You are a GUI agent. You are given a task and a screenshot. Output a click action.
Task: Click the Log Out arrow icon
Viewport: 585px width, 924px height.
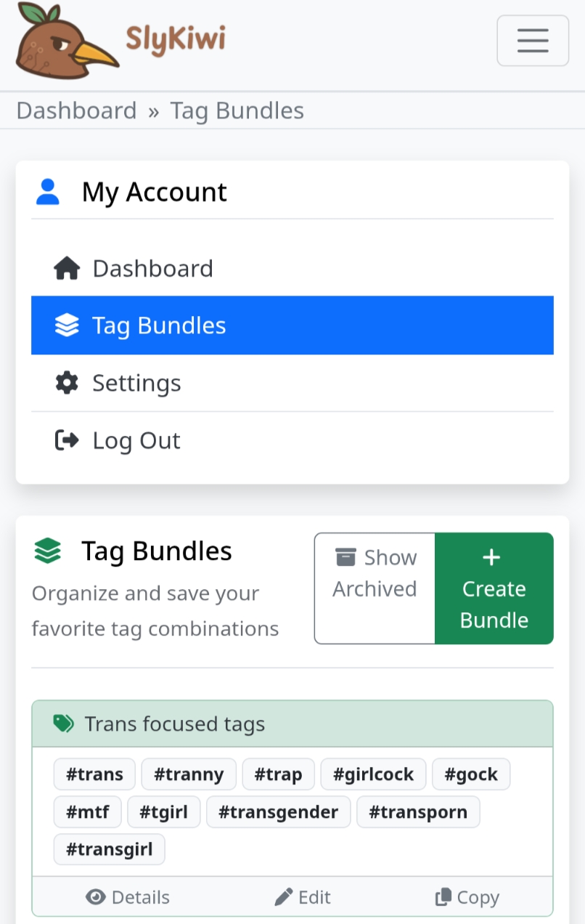point(67,440)
